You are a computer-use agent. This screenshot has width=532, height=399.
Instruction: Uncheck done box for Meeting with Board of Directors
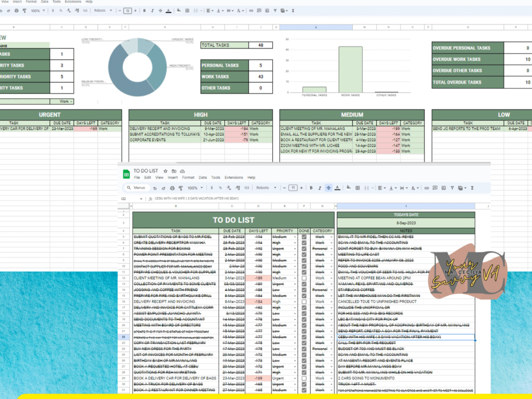click(x=304, y=325)
